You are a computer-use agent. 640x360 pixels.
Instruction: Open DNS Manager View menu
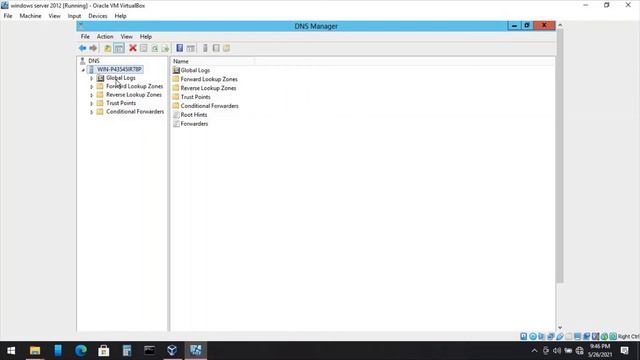127,36
